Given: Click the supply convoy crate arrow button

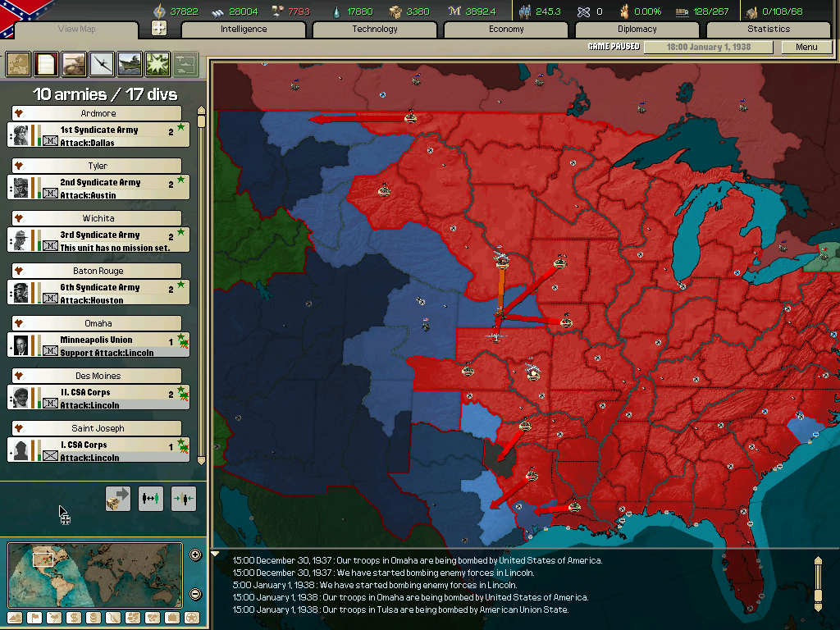Looking at the screenshot, I should [118, 498].
